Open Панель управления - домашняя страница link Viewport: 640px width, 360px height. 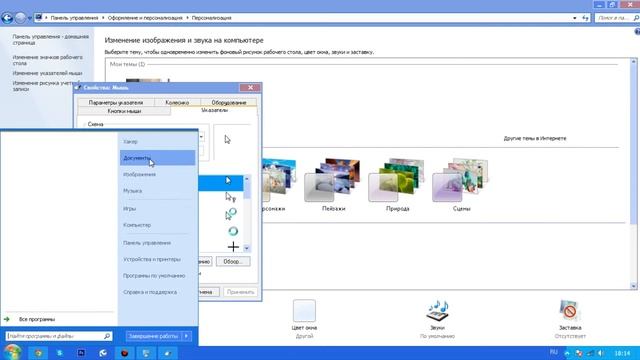click(x=51, y=40)
